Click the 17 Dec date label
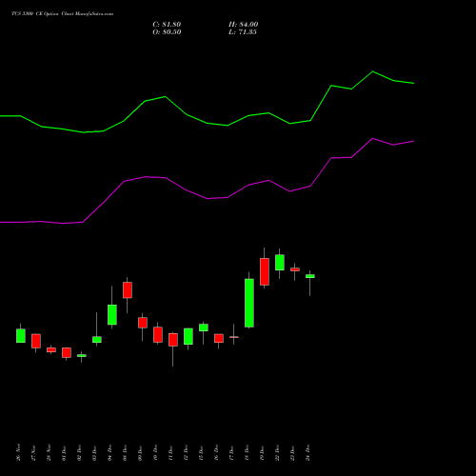Screen dimensions: 476x476 click(x=231, y=452)
